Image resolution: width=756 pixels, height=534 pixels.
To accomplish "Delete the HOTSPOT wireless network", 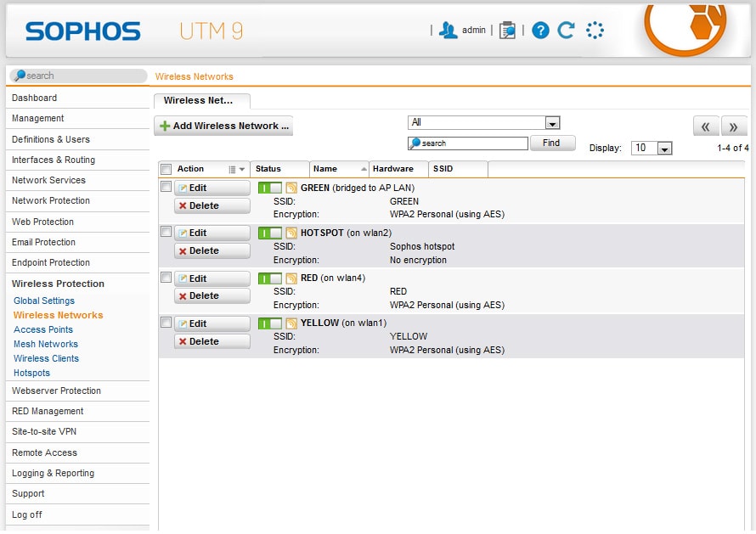I will (212, 250).
